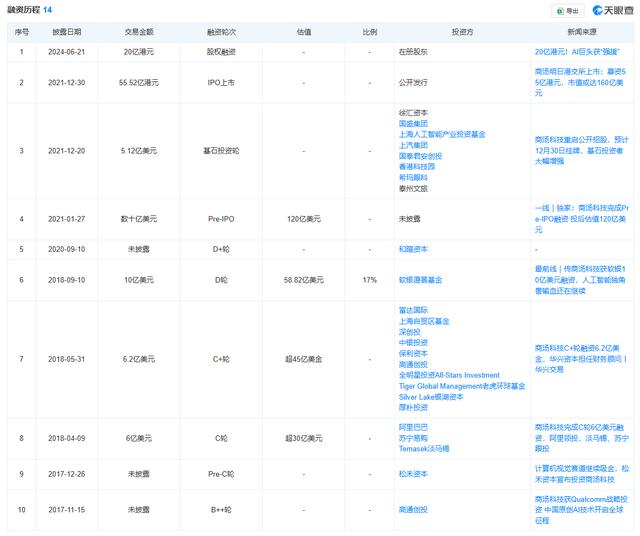Open C+轮 news link about 6.2亿美金
This screenshot has width=640, height=536.
[581, 359]
